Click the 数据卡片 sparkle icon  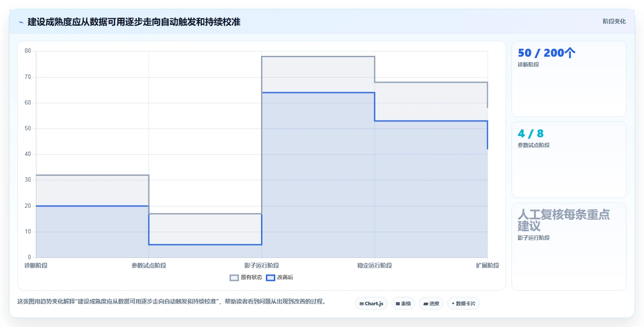(x=453, y=304)
